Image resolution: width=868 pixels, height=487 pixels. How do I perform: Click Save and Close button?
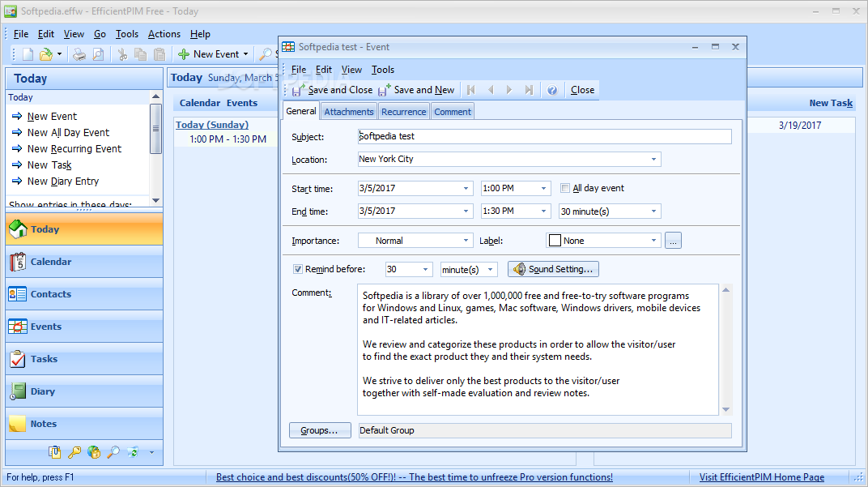point(333,90)
